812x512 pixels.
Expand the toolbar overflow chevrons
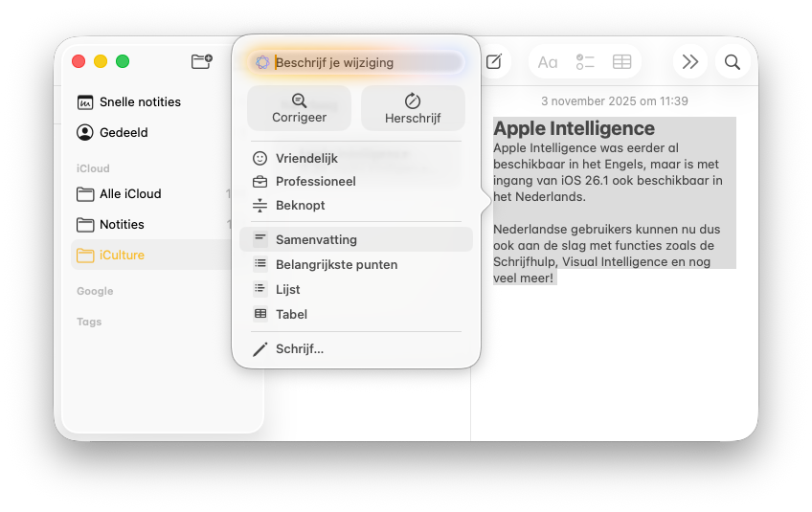[689, 62]
